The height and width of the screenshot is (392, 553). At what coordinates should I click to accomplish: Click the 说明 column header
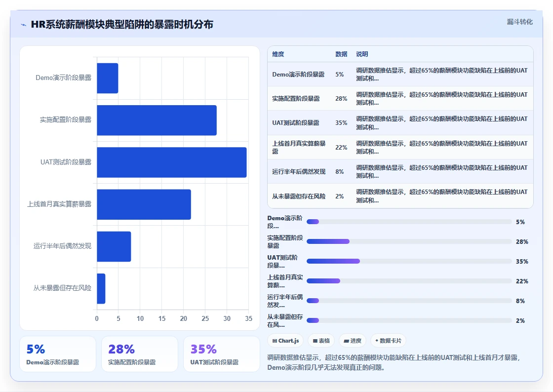pos(362,54)
